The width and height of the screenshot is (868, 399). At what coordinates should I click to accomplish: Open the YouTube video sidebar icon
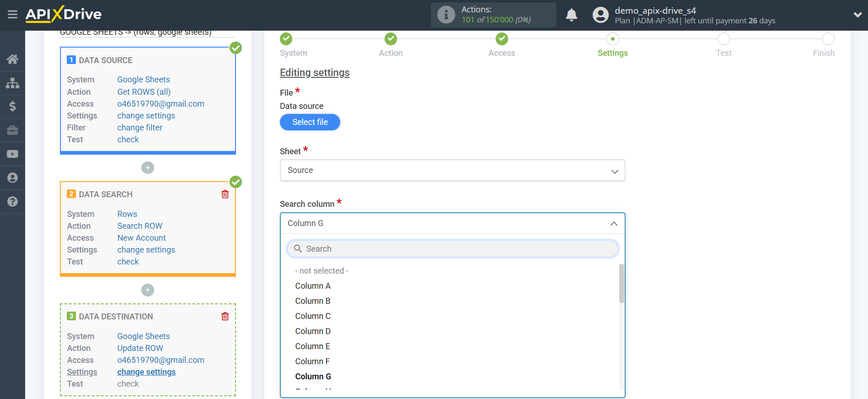[x=12, y=154]
